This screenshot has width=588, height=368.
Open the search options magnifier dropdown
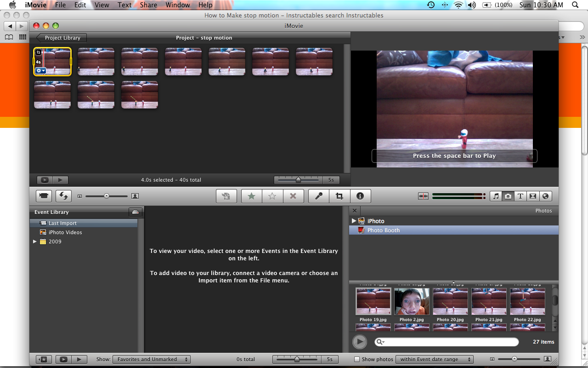pyautogui.click(x=380, y=342)
